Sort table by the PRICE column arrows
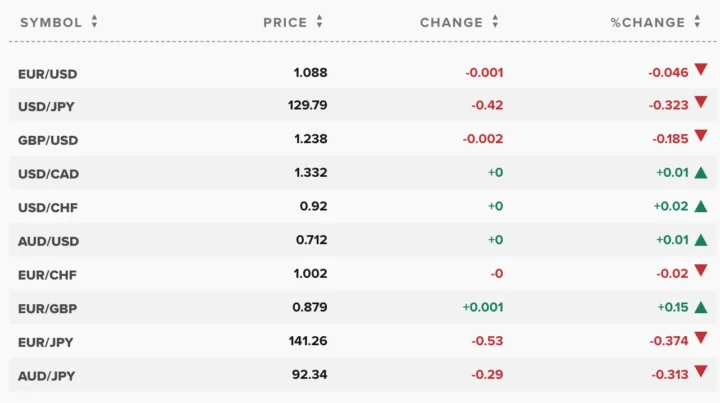720x403 pixels. coord(320,22)
